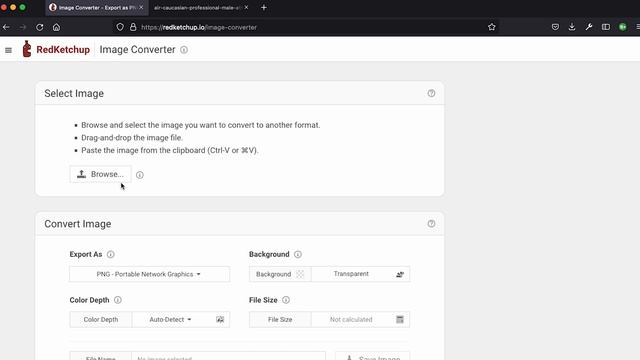Open the Pocket save icon
The width and height of the screenshot is (640, 360).
pyautogui.click(x=555, y=27)
